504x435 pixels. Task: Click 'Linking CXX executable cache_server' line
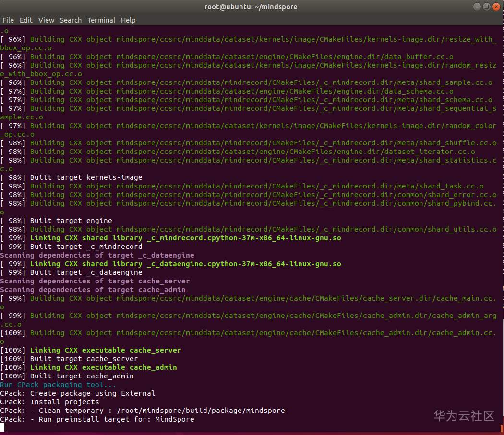[91, 350]
